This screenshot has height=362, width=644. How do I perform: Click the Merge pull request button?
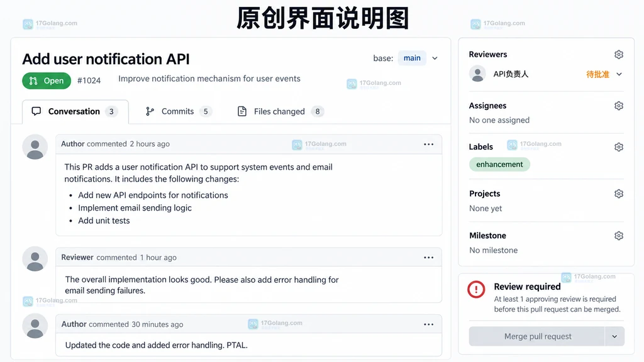pyautogui.click(x=537, y=337)
